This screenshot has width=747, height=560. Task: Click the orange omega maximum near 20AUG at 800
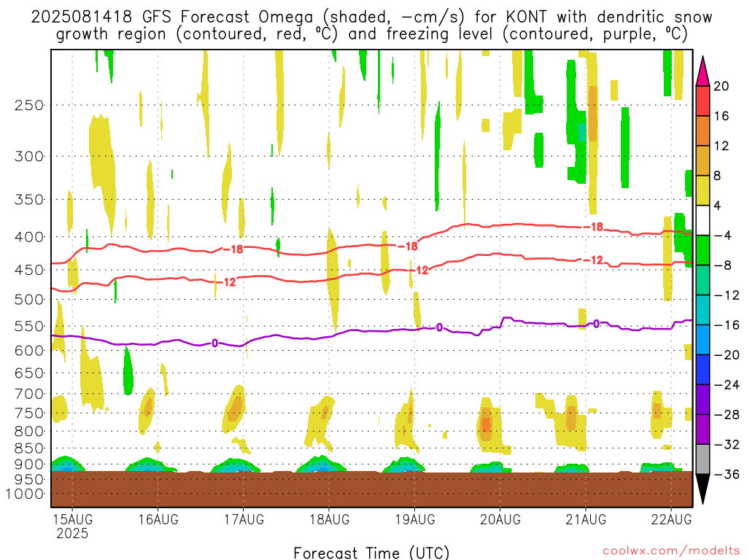pos(485,424)
